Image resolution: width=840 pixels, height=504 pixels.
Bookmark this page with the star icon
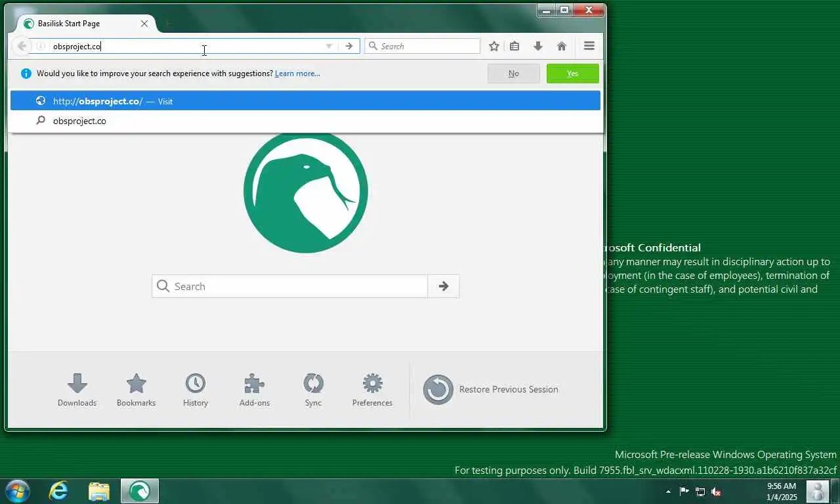tap(494, 46)
